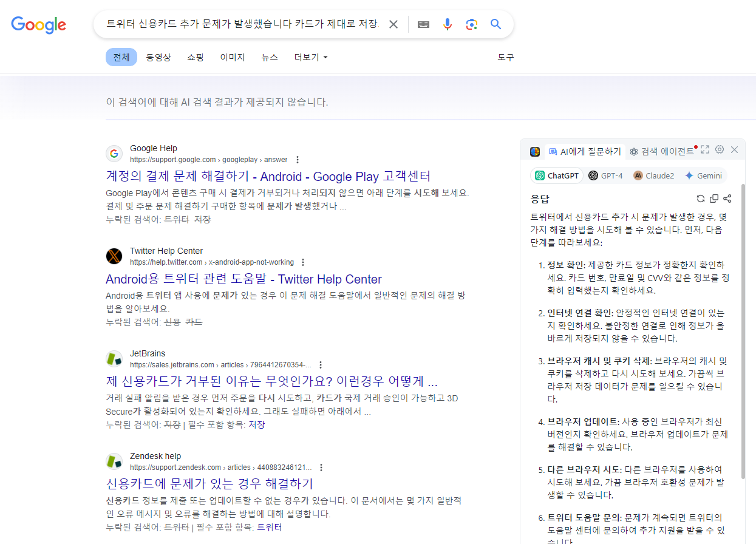Click the support.google.com URL breadcrumb
756x544 pixels.
tap(209, 160)
